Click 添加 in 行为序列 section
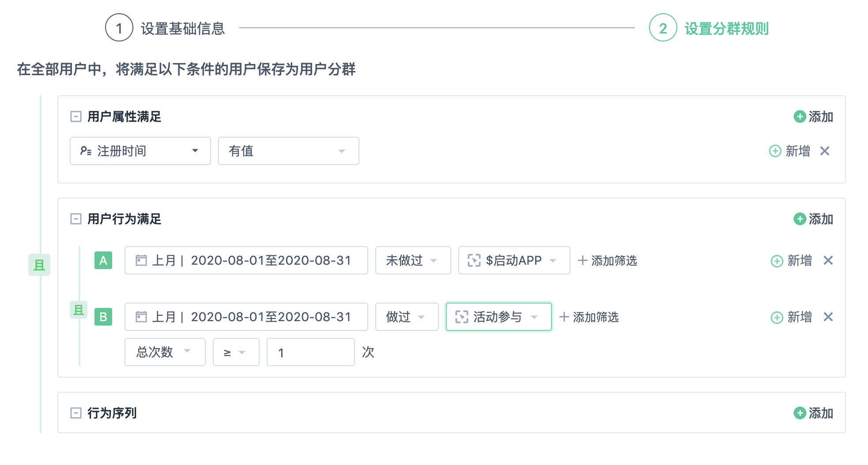 point(813,413)
